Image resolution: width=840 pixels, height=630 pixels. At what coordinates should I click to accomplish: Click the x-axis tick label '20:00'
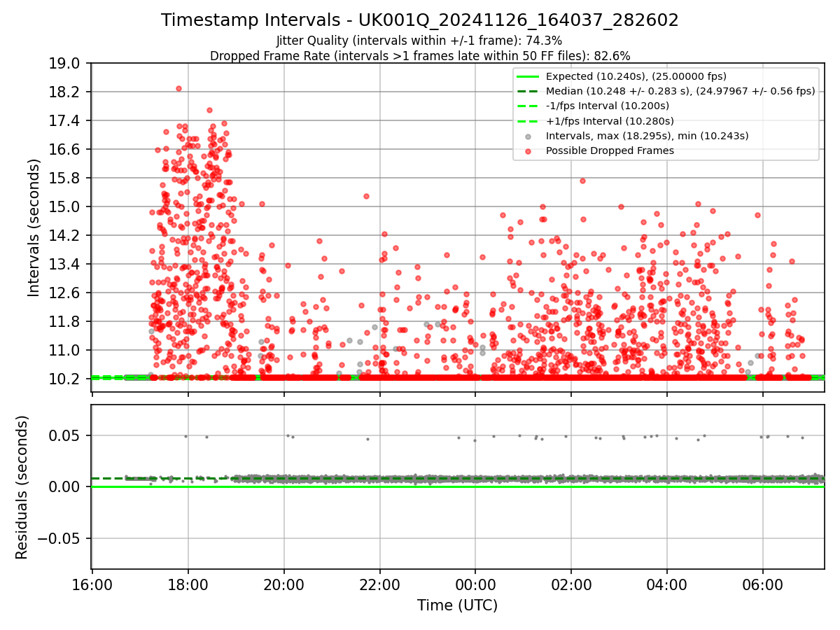[x=283, y=585]
